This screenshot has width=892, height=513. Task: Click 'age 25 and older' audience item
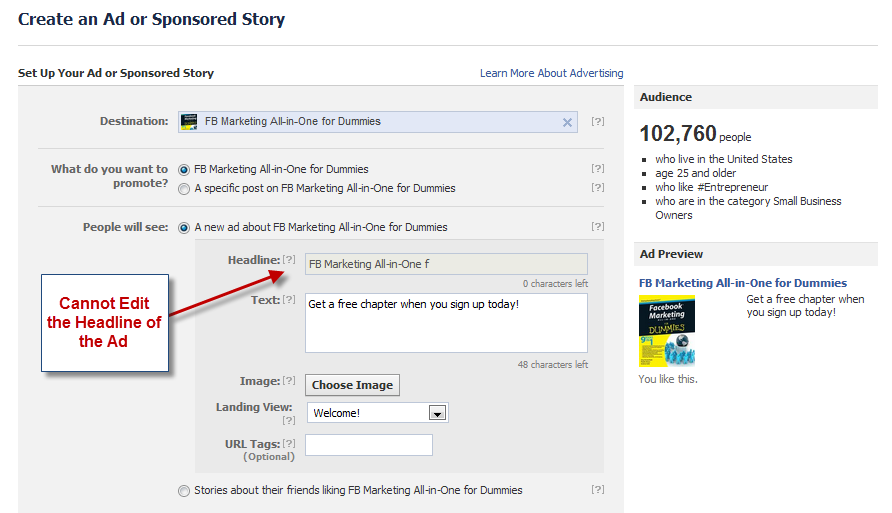click(x=695, y=173)
